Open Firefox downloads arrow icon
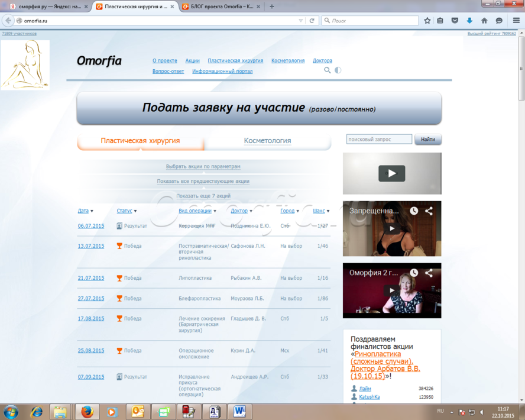Screen dimensions: 525x420 469,21
